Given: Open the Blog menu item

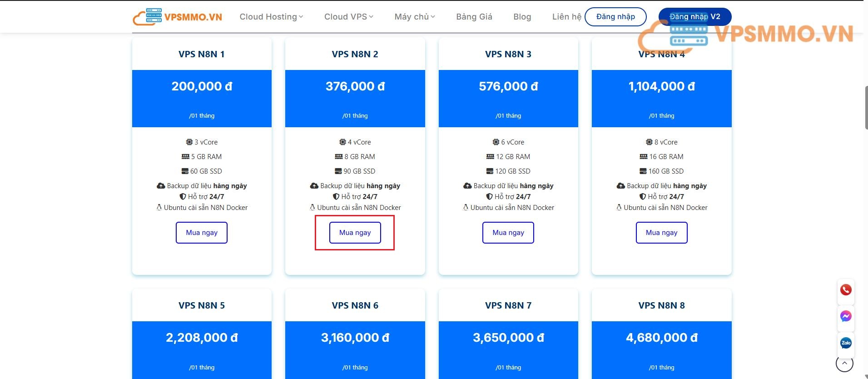Looking at the screenshot, I should (522, 17).
